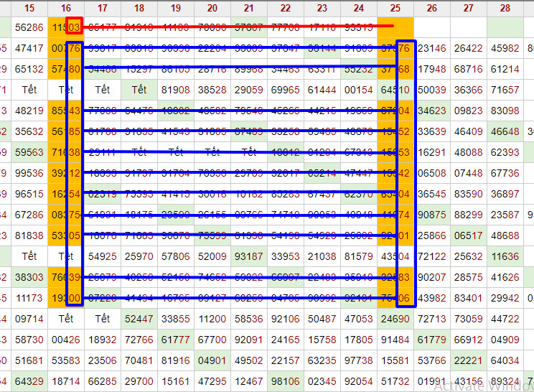Click the green cell 52447
This screenshot has height=392, width=534.
pyautogui.click(x=139, y=319)
